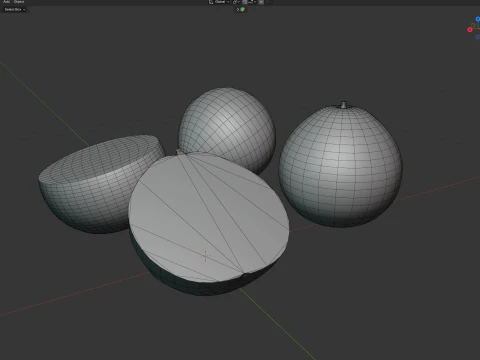
Task: Open the Object menu in viewport header
Action: coord(19,2)
